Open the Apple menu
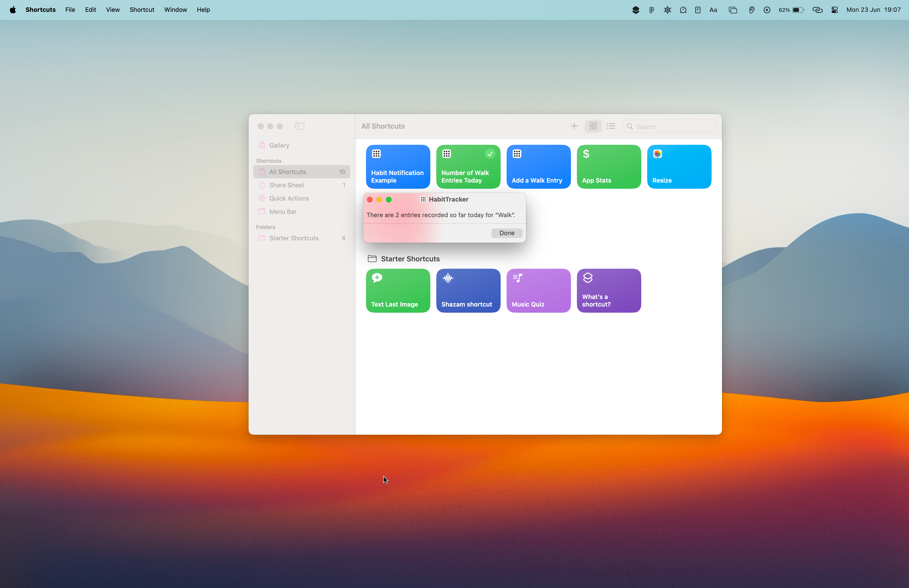The height and width of the screenshot is (588, 909). 13,10
